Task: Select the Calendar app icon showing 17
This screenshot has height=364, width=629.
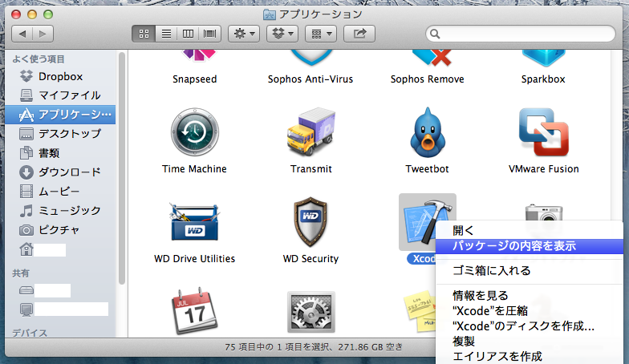Action: pyautogui.click(x=194, y=311)
